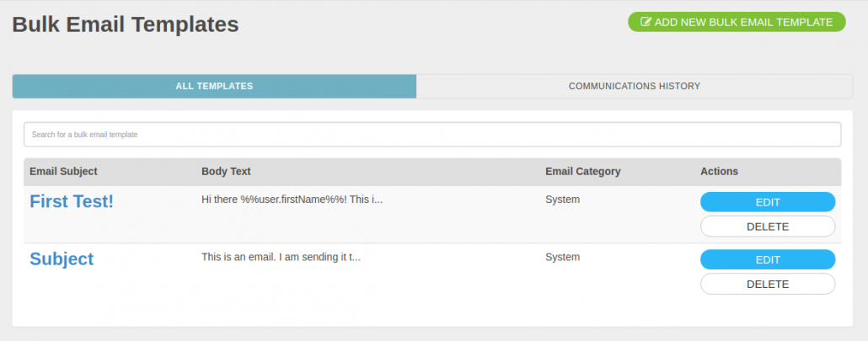
Task: Open the "Subject" template link
Action: click(x=62, y=259)
